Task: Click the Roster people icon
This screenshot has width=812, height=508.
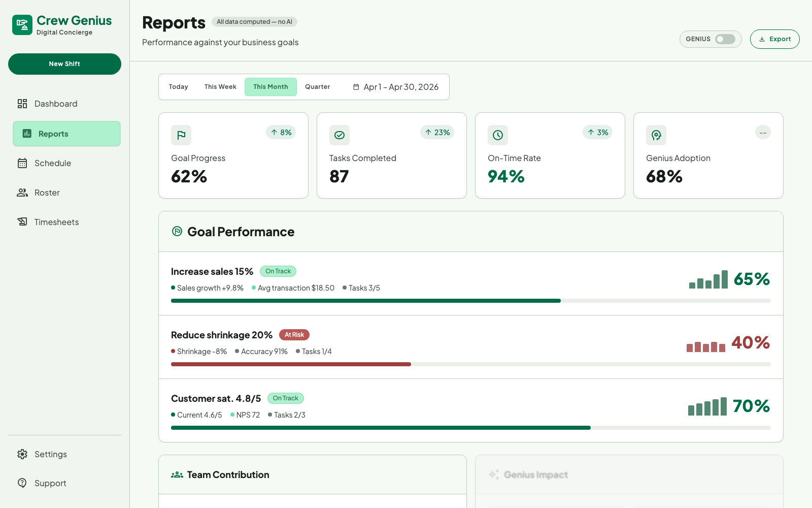Action: pos(22,193)
